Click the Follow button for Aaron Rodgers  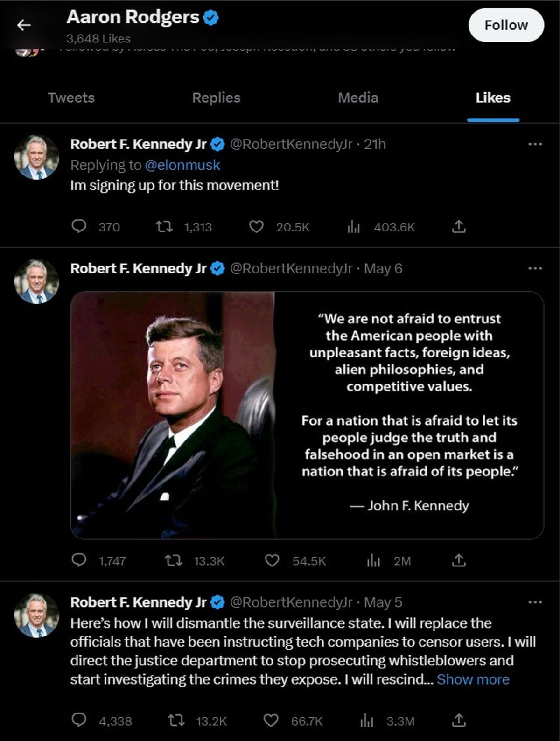[x=507, y=25]
